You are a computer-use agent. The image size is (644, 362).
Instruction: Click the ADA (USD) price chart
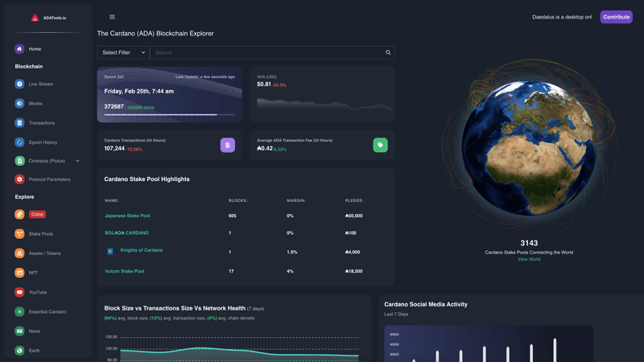pos(324,105)
